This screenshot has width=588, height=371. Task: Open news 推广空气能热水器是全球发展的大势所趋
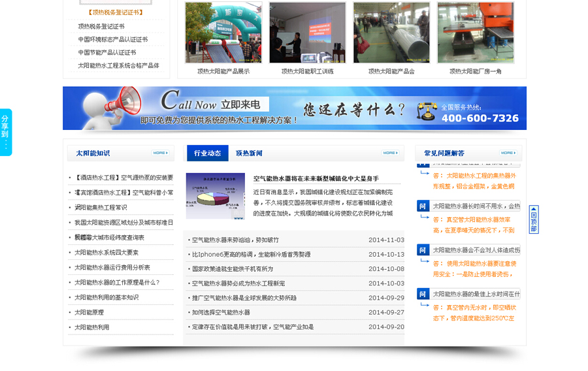pos(244,298)
